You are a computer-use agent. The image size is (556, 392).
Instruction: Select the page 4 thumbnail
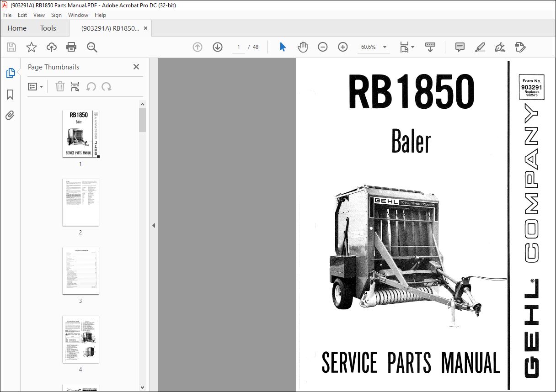[x=80, y=339]
